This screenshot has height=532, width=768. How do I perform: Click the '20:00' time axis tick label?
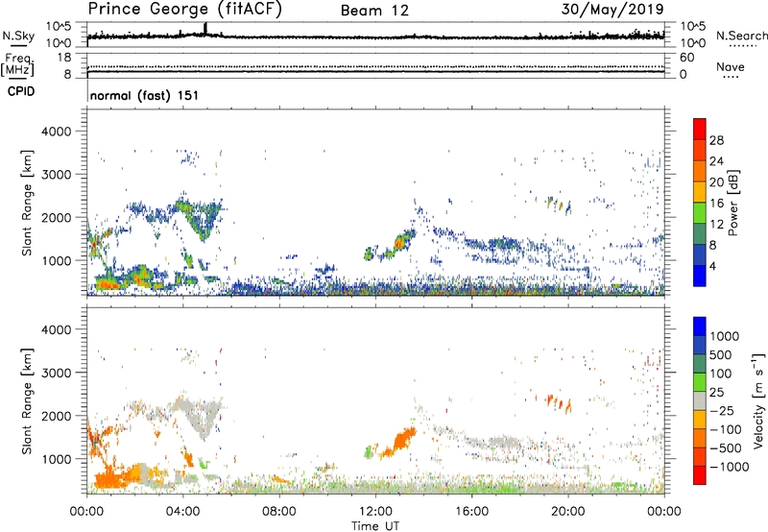pos(568,511)
